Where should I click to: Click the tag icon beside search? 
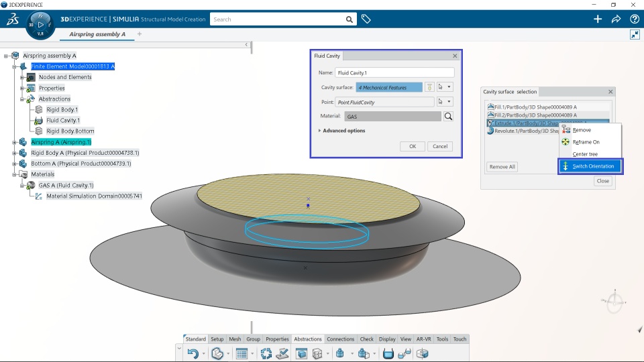366,19
